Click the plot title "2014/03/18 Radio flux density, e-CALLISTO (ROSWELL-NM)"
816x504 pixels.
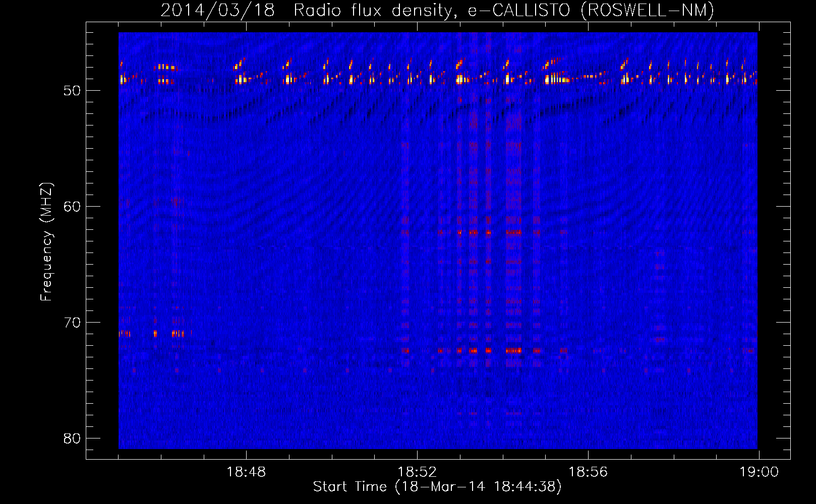pos(437,10)
